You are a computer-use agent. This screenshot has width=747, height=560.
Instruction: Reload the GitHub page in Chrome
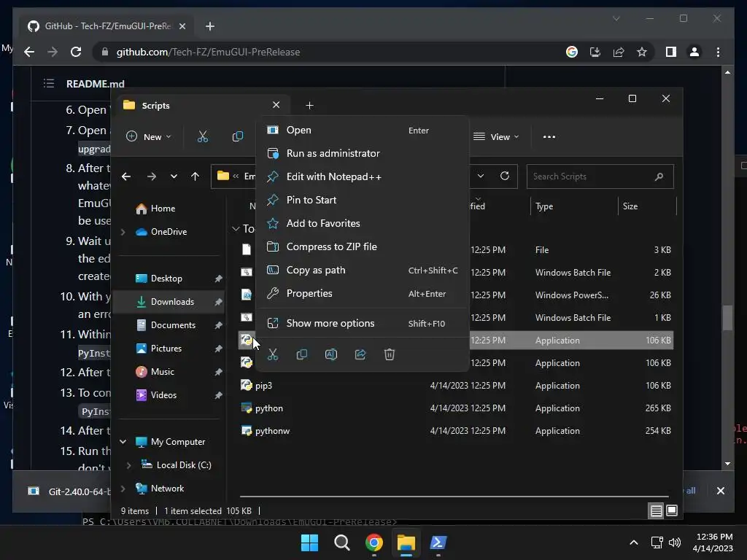tap(76, 52)
